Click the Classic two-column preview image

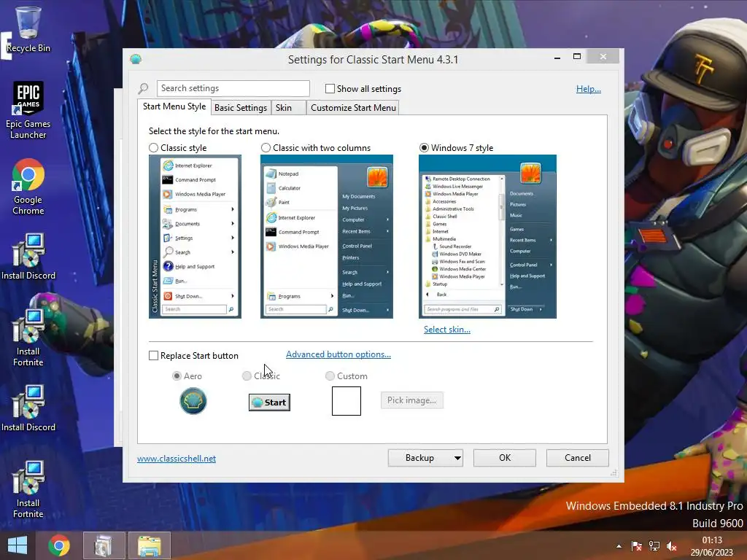click(326, 237)
